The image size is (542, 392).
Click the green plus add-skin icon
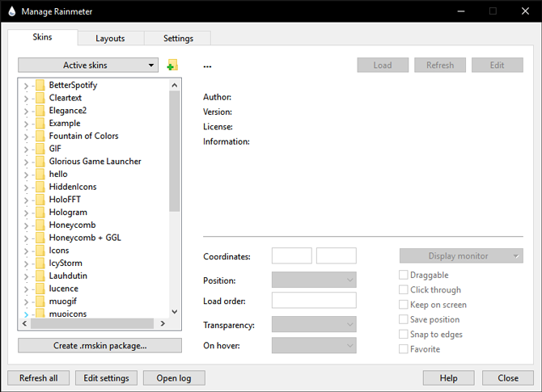tap(172, 65)
